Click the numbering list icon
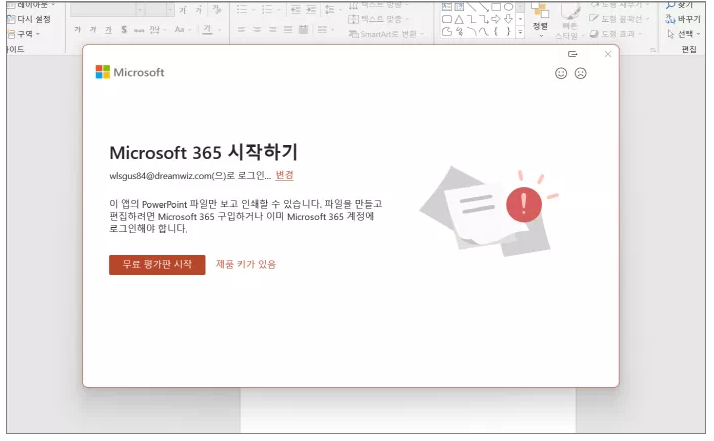This screenshot has height=441, width=714. pos(267,10)
